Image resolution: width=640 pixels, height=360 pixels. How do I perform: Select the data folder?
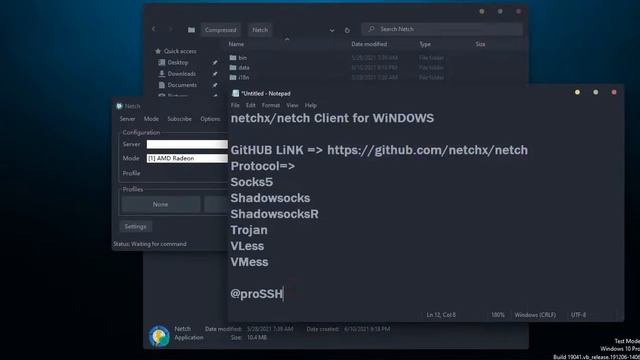[244, 68]
